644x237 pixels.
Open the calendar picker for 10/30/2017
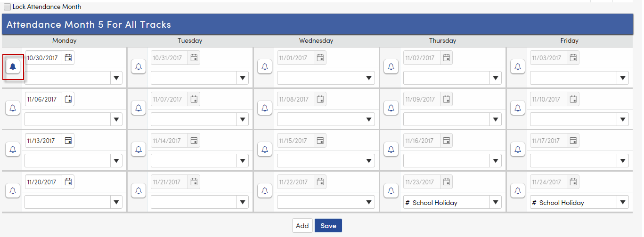pos(68,58)
